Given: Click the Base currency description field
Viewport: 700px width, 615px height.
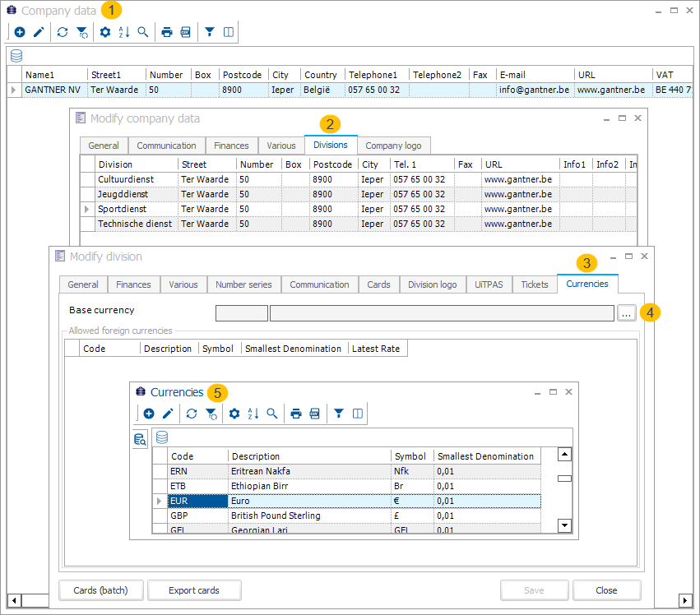Looking at the screenshot, I should tap(441, 313).
